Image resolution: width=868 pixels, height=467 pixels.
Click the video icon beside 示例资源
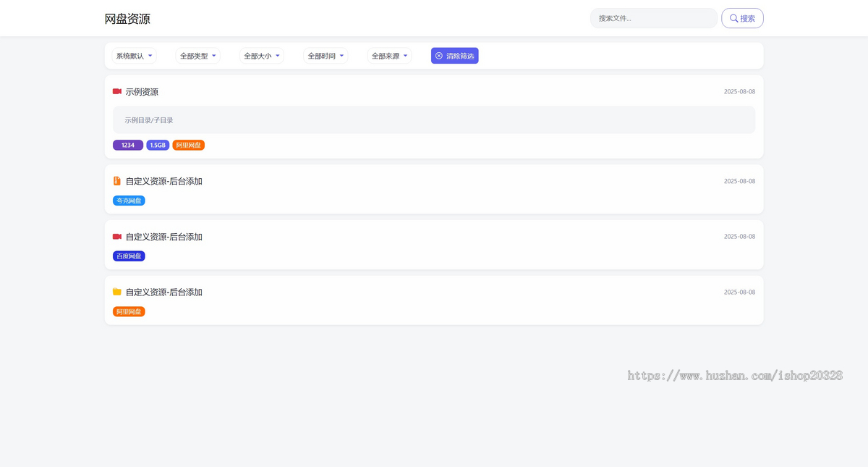tap(117, 91)
